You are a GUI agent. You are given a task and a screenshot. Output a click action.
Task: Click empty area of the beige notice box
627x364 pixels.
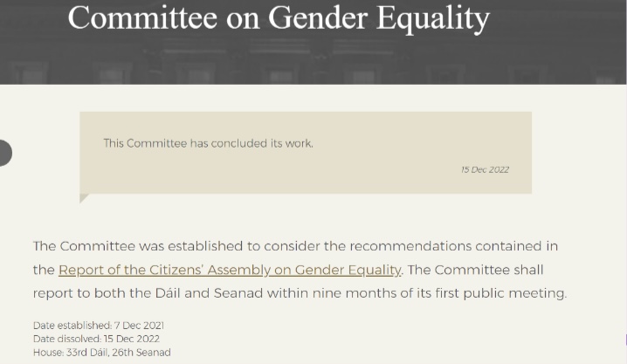[x=306, y=175]
